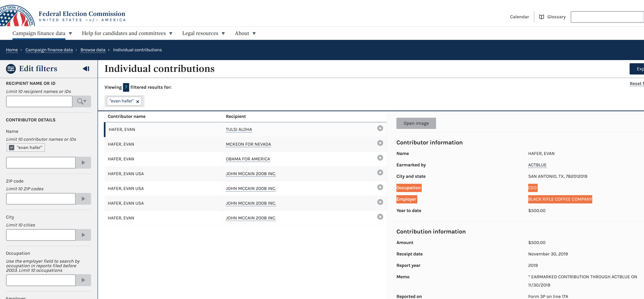Screen dimensions: 644x299
Task: Open MCKEON FOR NEVADA recipient link
Action: pos(248,144)
